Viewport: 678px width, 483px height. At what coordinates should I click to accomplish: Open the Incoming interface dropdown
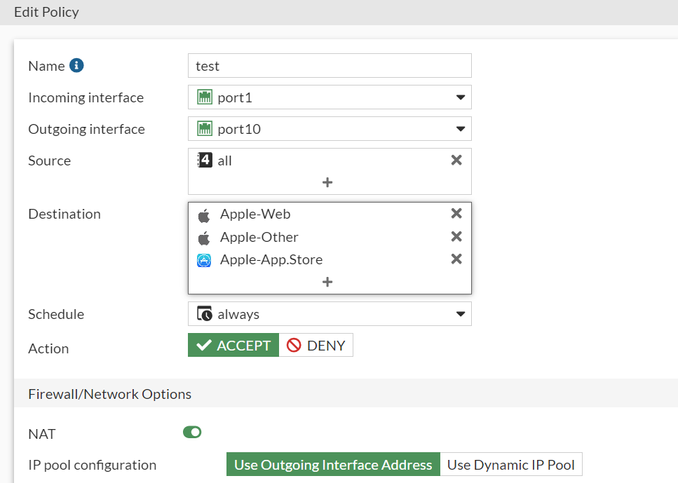coord(460,97)
